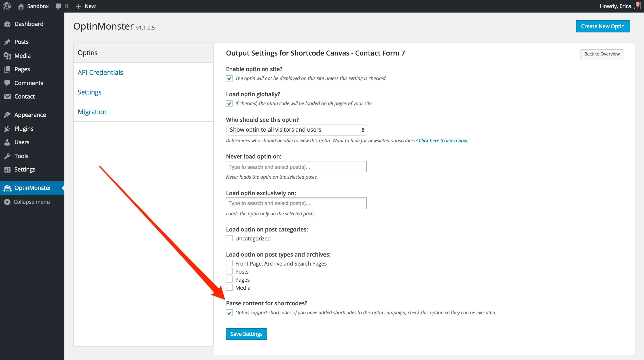Open the WordPress logo menu
Image resolution: width=644 pixels, height=360 pixels.
click(x=6, y=6)
